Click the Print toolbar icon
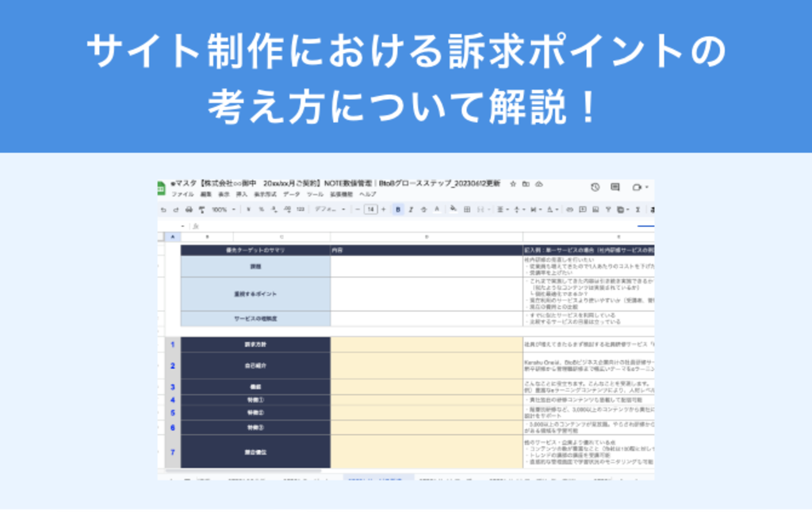 pos(189,210)
